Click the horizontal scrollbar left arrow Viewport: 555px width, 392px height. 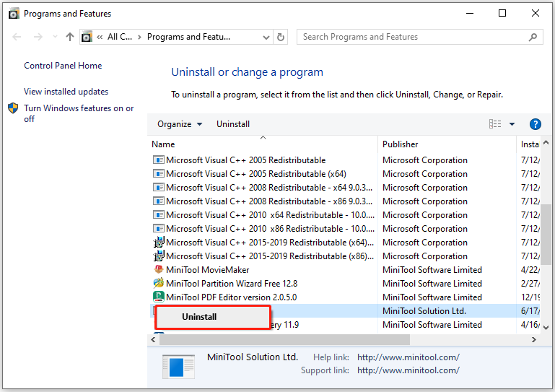click(x=153, y=340)
